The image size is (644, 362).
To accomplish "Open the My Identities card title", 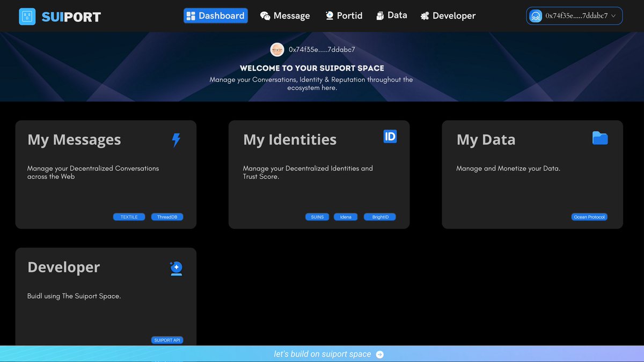I will [290, 140].
